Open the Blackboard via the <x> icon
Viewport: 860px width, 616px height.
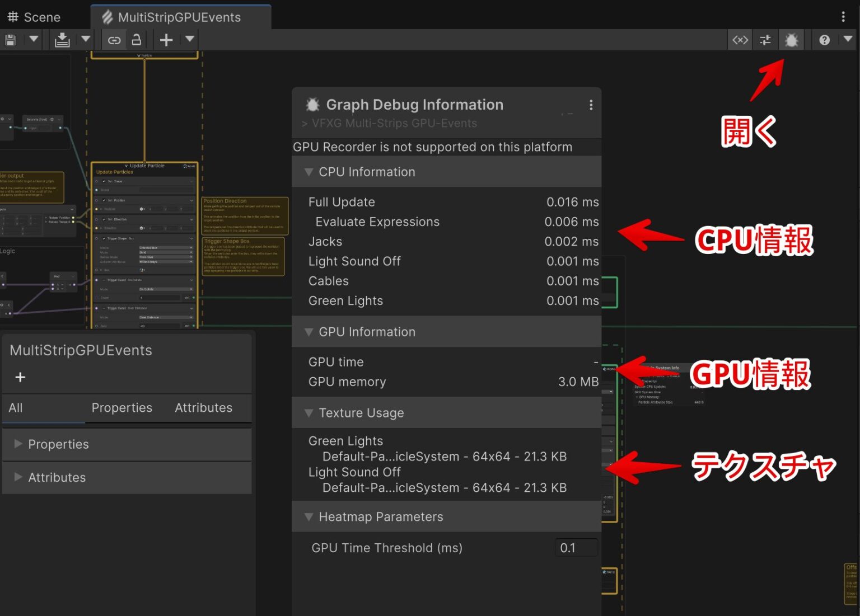[x=740, y=40]
